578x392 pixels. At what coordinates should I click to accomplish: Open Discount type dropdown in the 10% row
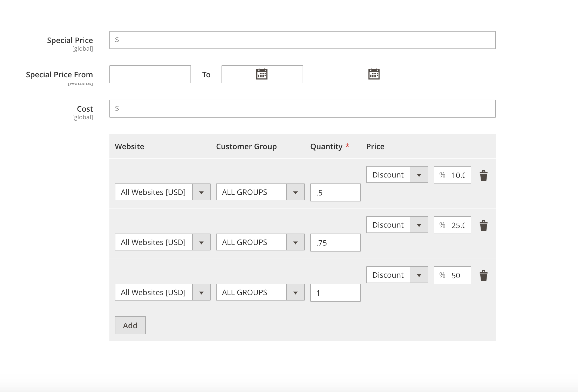[397, 175]
